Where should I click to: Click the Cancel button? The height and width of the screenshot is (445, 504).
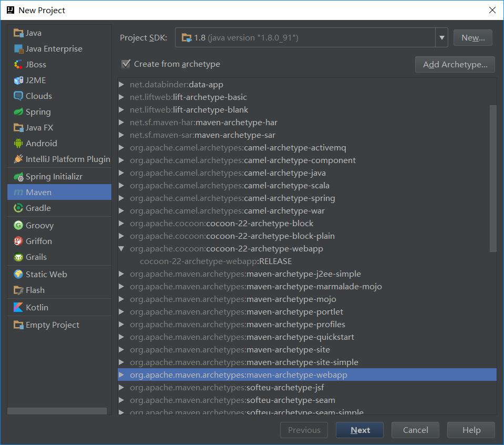click(x=415, y=430)
